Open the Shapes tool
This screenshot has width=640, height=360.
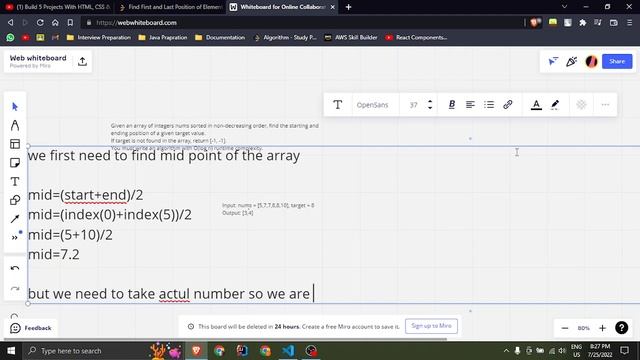click(15, 200)
